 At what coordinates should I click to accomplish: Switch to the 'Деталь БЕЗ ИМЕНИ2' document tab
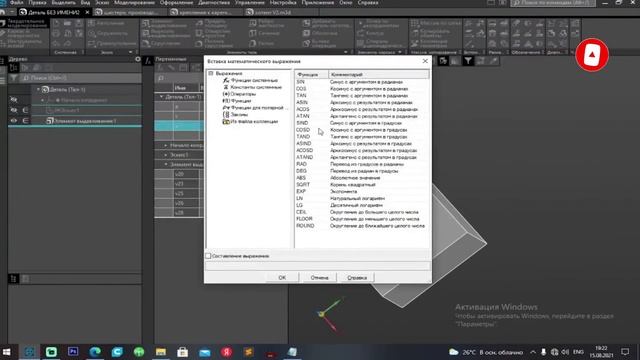pyautogui.click(x=53, y=12)
